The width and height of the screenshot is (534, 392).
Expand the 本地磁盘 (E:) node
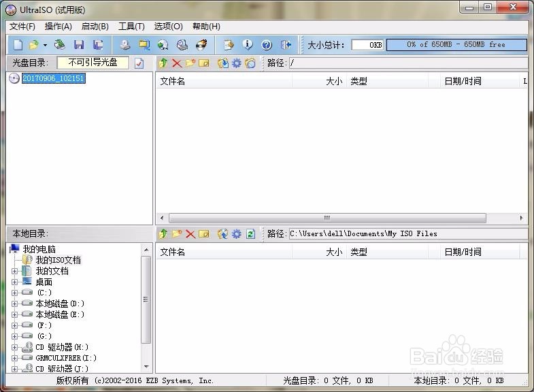coord(15,314)
